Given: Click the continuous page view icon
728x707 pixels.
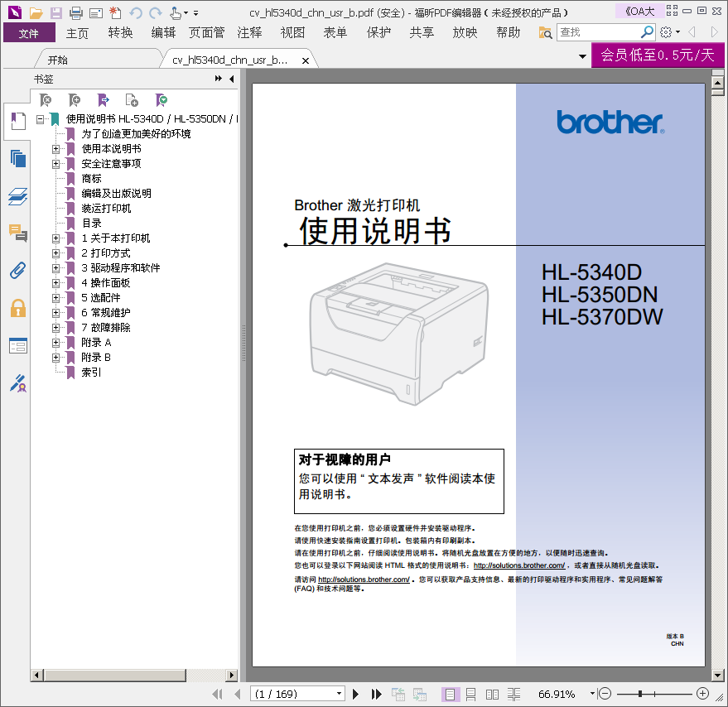Looking at the screenshot, I should pyautogui.click(x=470, y=694).
